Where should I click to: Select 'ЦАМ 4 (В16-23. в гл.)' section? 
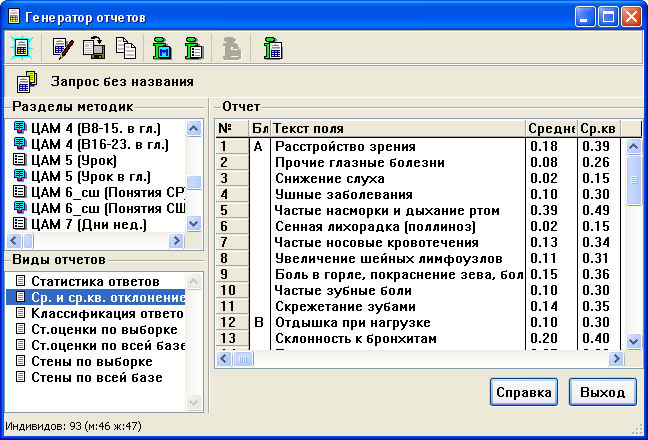[x=95, y=145]
